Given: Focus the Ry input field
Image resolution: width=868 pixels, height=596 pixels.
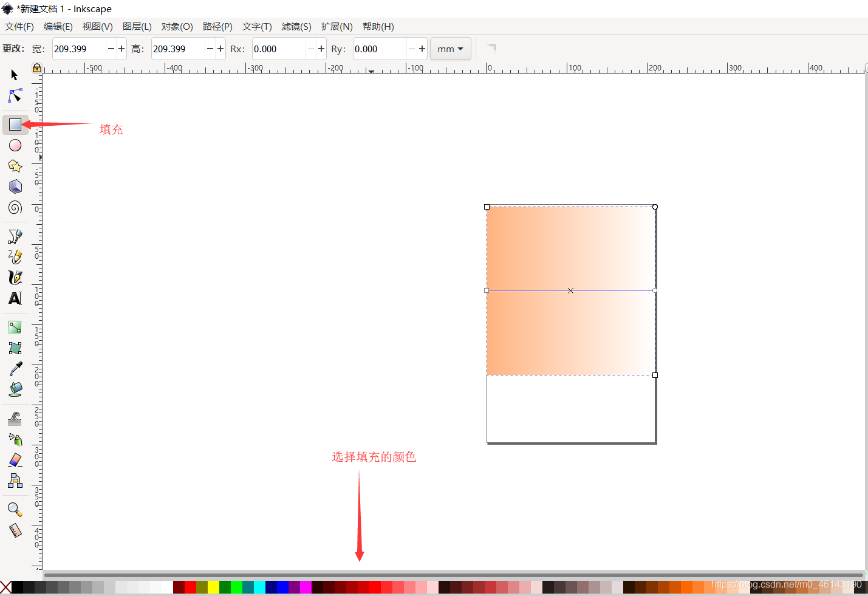Looking at the screenshot, I should point(380,49).
